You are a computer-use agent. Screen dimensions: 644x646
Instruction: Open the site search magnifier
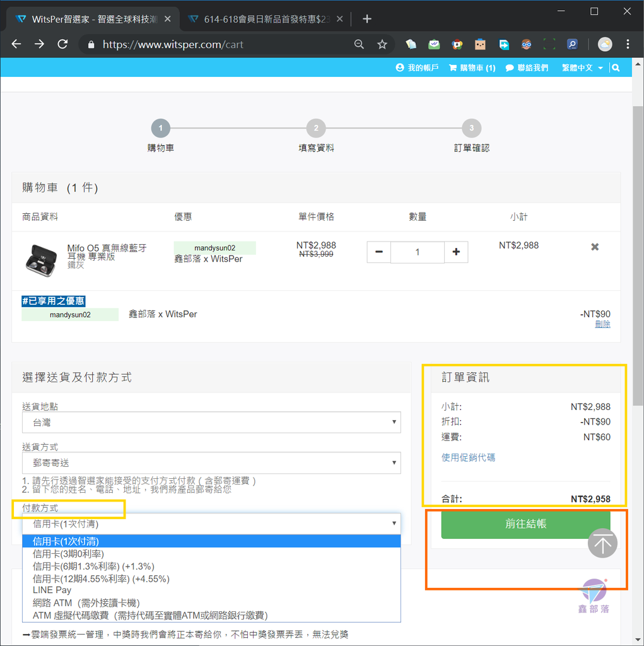616,68
